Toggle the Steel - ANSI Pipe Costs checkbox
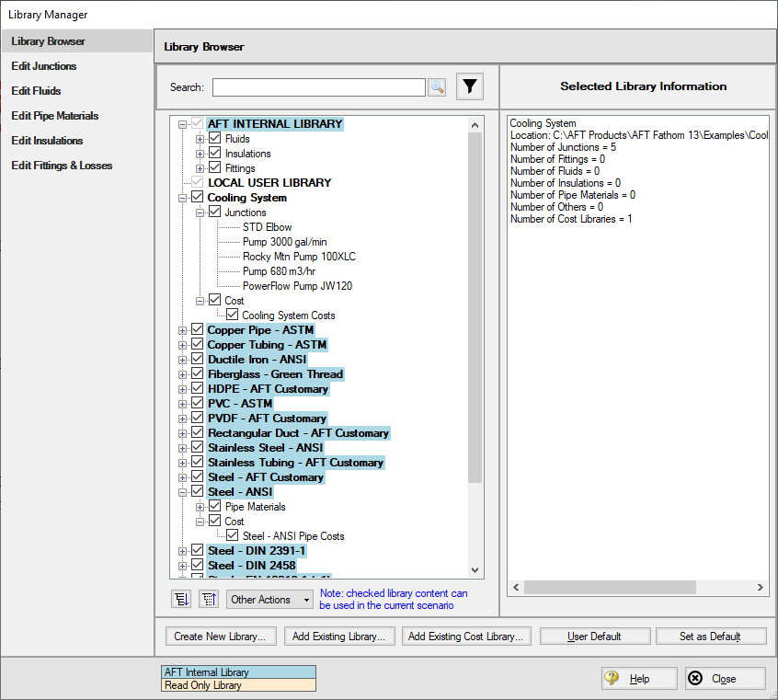 coord(233,536)
